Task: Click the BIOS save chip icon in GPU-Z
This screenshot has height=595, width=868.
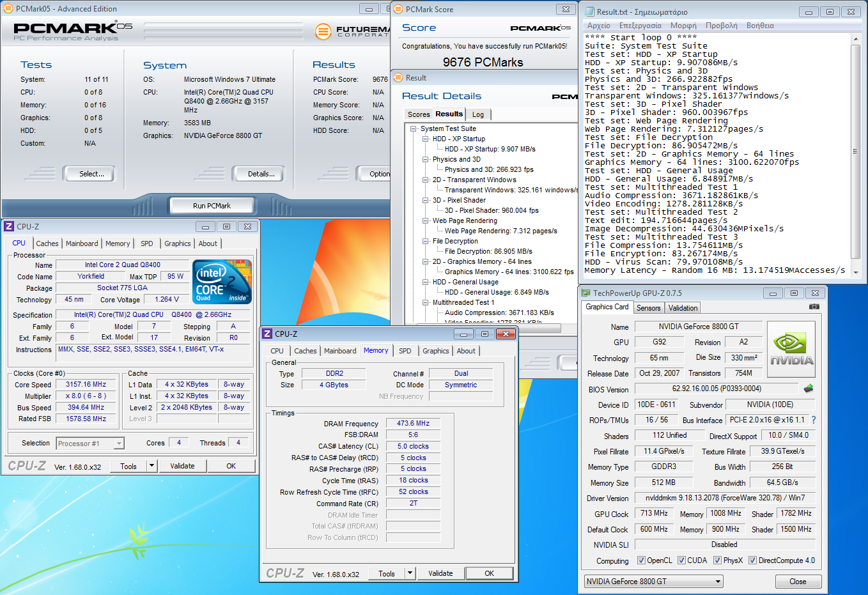Action: (809, 388)
